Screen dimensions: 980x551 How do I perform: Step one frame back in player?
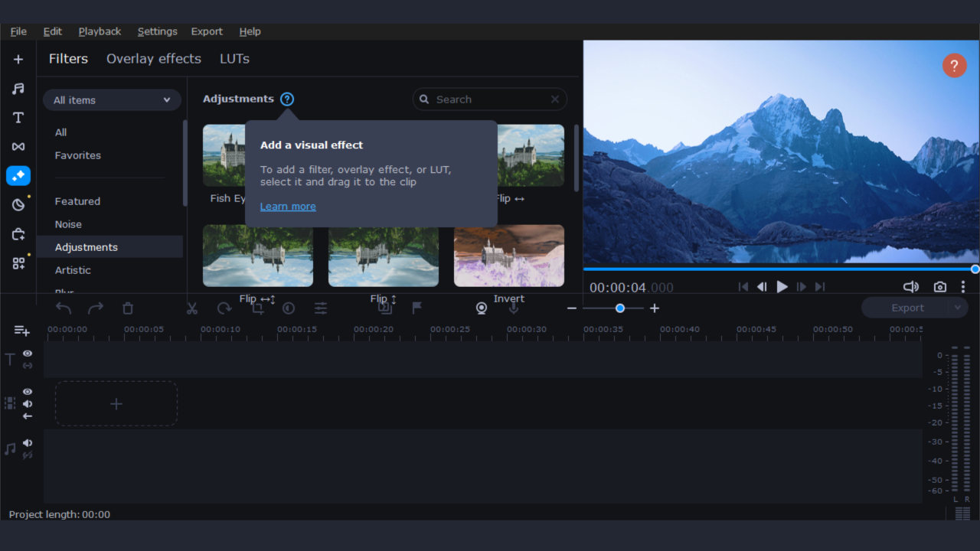tap(762, 287)
